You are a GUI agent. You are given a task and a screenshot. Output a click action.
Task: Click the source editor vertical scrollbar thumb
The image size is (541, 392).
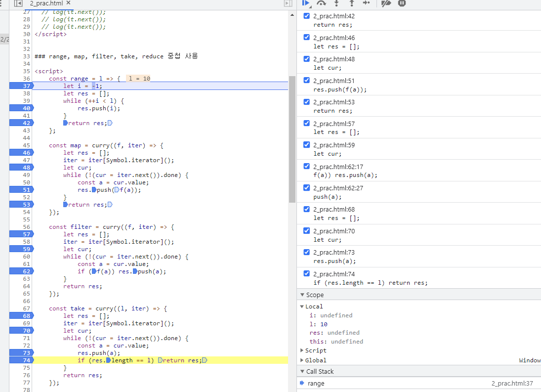(292, 139)
